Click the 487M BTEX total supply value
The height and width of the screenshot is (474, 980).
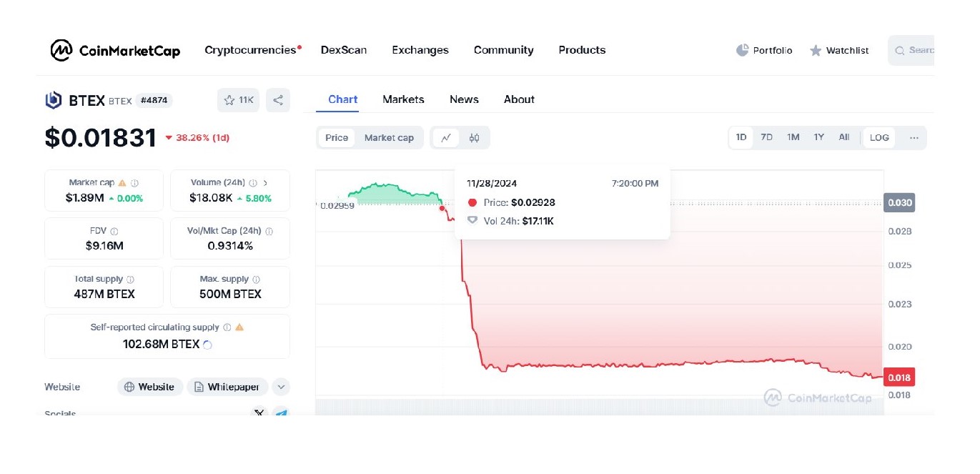(x=104, y=294)
